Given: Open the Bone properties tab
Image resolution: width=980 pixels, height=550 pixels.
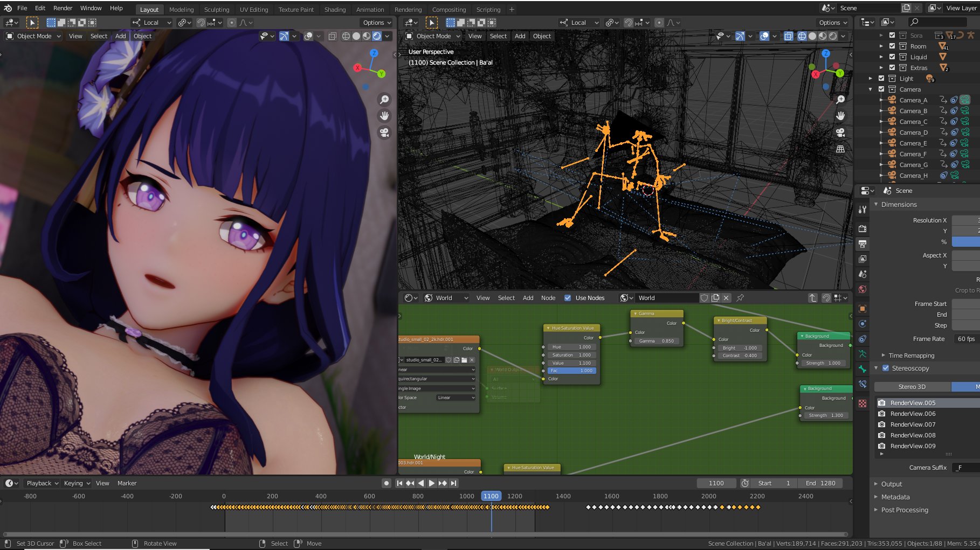Looking at the screenshot, I should click(x=862, y=369).
